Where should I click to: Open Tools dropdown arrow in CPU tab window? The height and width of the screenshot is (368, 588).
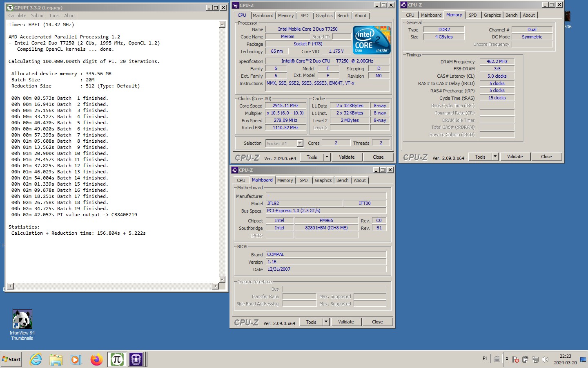click(327, 157)
